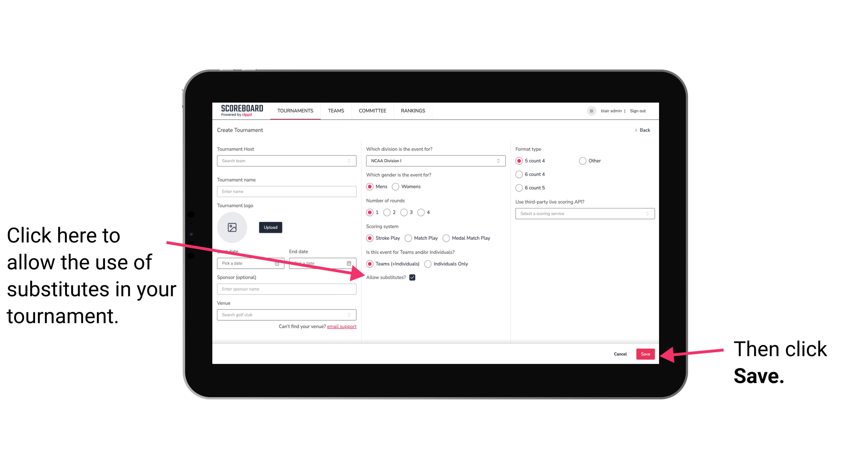The width and height of the screenshot is (868, 467).
Task: Click the calendar icon for start date
Action: [278, 263]
